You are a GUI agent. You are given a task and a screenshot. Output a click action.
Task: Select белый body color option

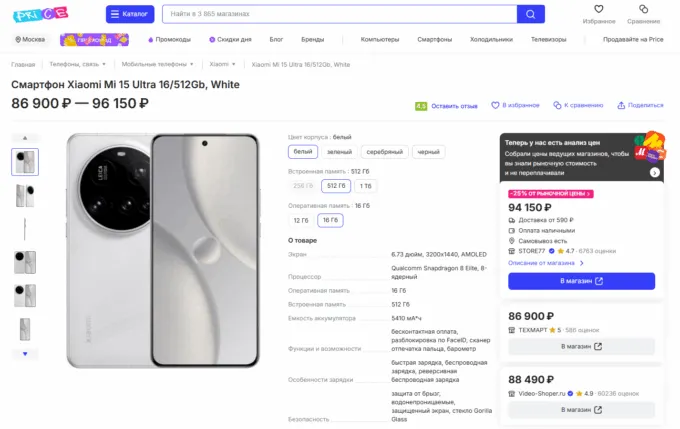[303, 152]
